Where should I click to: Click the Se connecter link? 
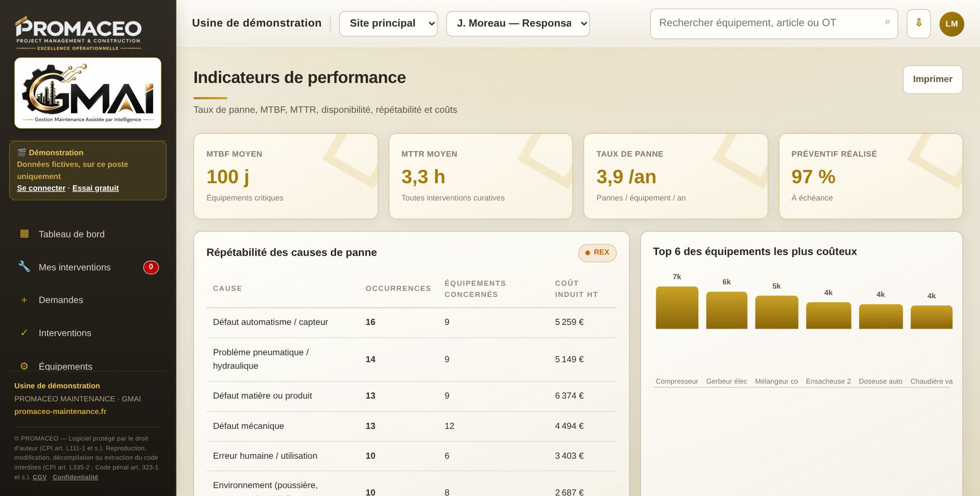tap(41, 188)
